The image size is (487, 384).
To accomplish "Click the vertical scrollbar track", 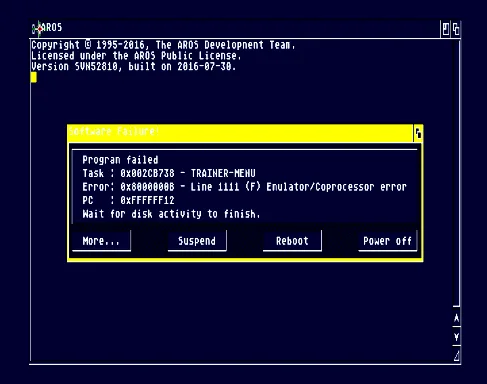I will tap(456, 173).
